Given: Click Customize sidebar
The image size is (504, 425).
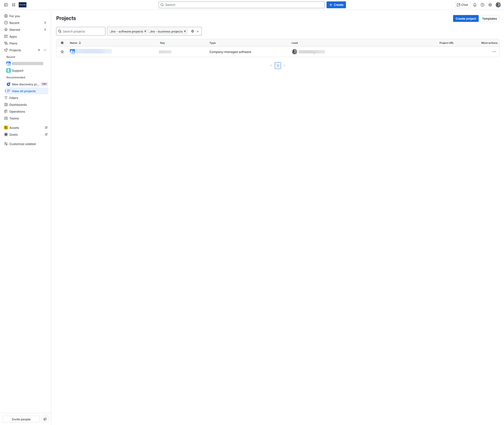Looking at the screenshot, I should 26,144.
